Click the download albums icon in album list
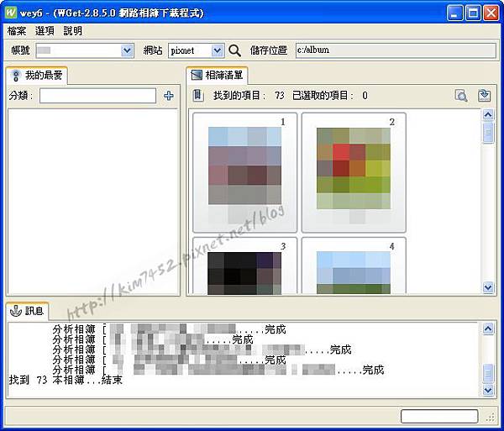 point(484,96)
